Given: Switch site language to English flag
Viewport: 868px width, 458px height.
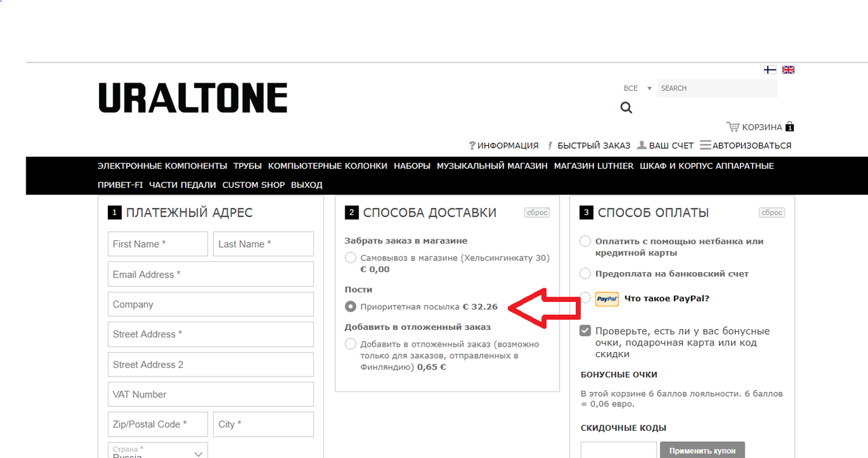Looking at the screenshot, I should point(788,70).
